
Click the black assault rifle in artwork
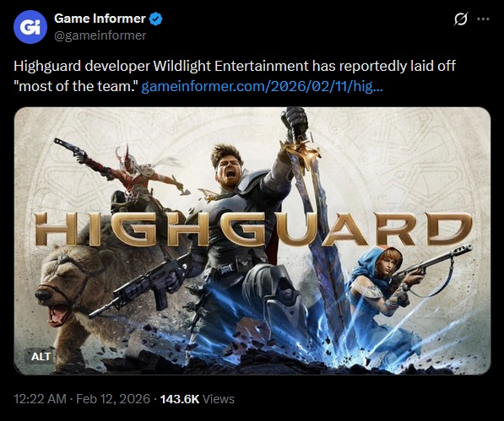pyautogui.click(x=142, y=286)
